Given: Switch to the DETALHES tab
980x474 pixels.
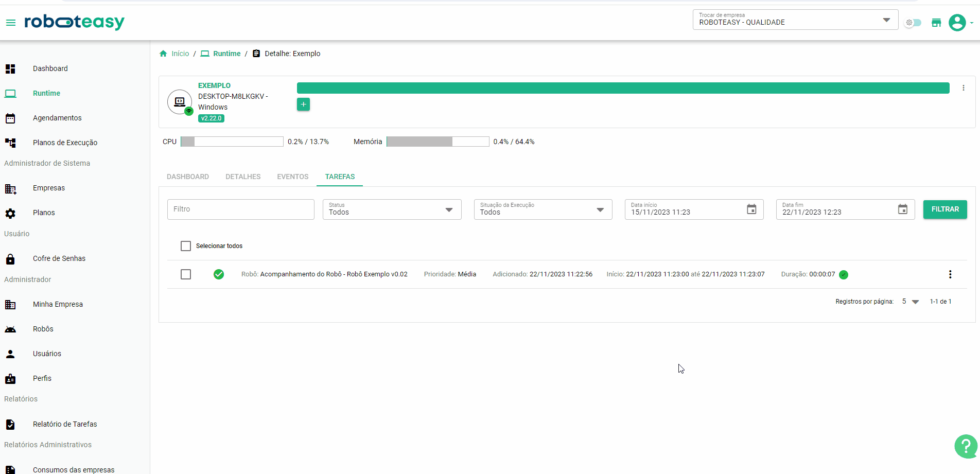Looking at the screenshot, I should 243,177.
